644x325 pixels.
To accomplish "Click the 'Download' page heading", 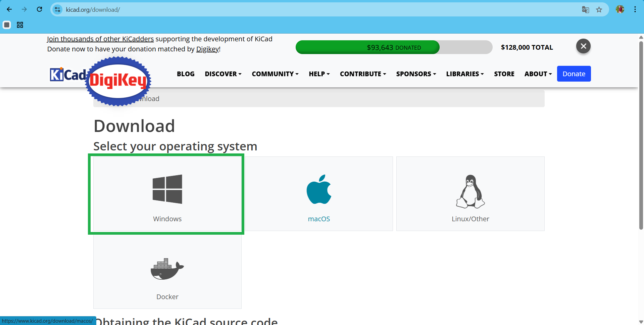I will point(134,126).
